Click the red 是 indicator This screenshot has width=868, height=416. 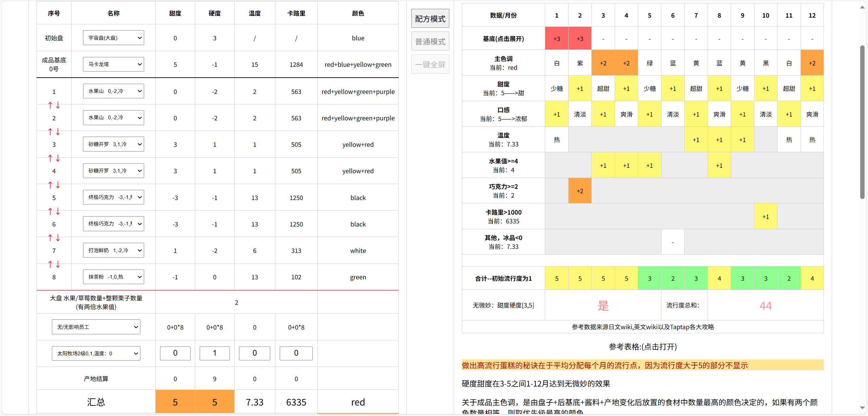click(x=603, y=305)
